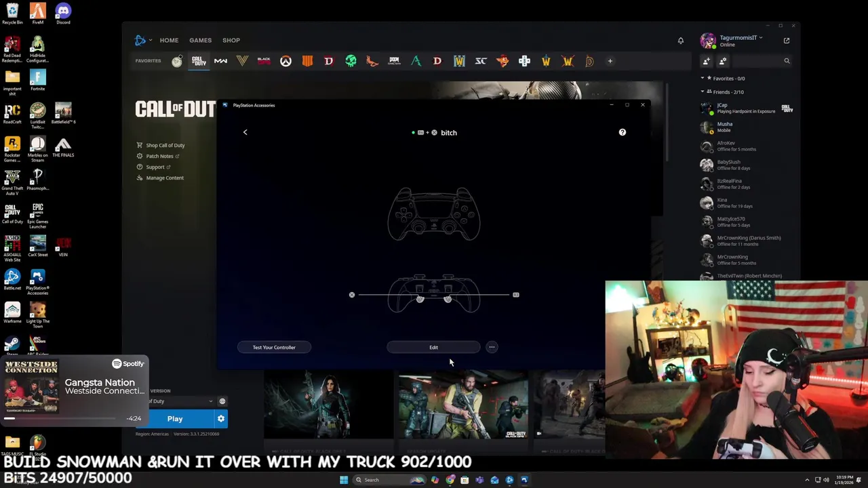Open Black Ops game icon in favorites
868x488 pixels.
[x=264, y=61]
